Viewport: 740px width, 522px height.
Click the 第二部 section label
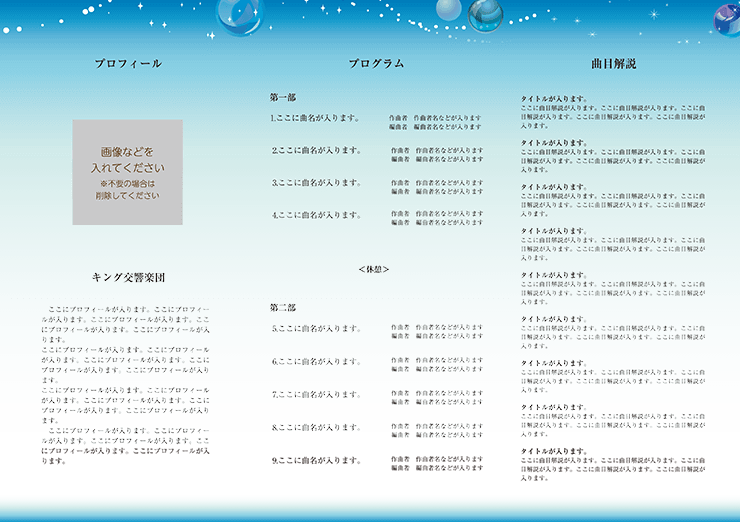(x=283, y=306)
